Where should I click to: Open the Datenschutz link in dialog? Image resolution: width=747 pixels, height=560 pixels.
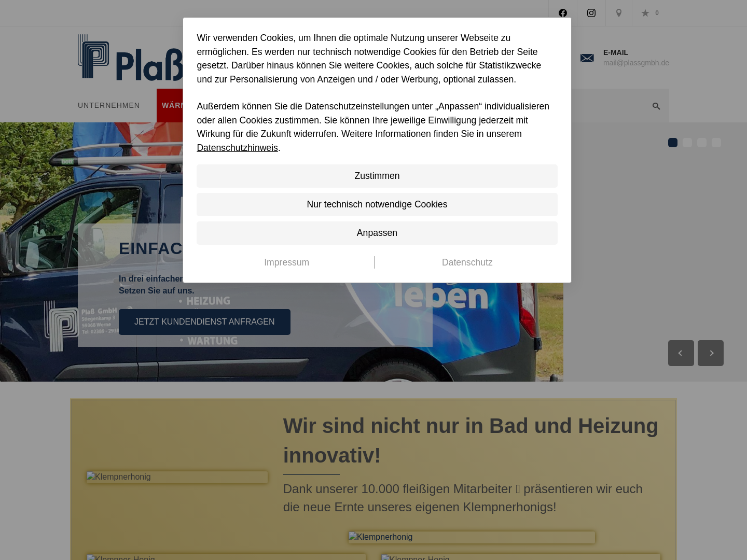(467, 262)
